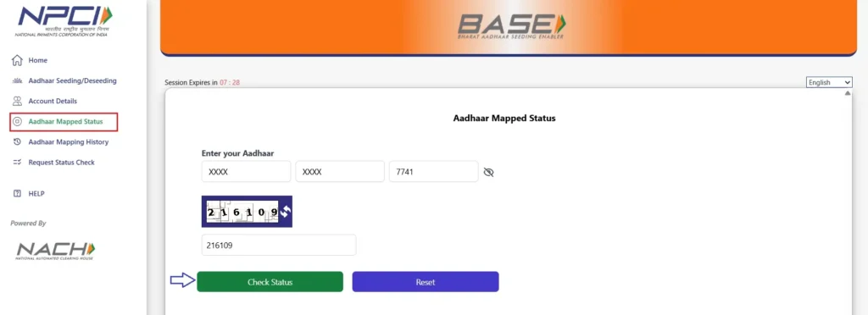The height and width of the screenshot is (315, 868).
Task: Open the HELP menu item
Action: click(36, 194)
